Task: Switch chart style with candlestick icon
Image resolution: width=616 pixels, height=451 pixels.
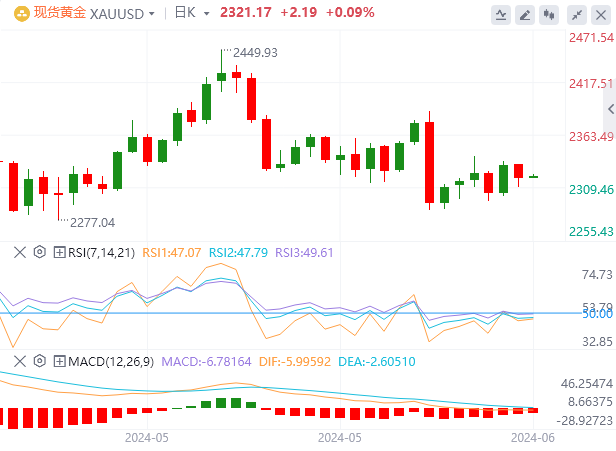Action: point(550,15)
